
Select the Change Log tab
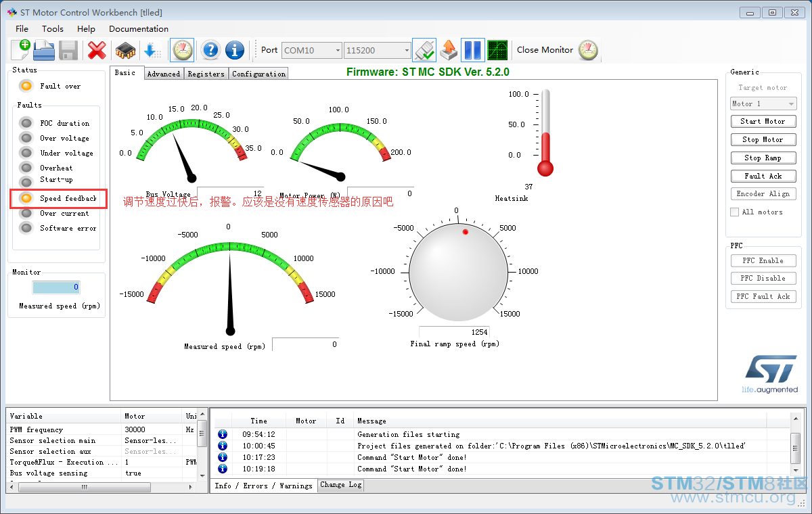pyautogui.click(x=341, y=485)
